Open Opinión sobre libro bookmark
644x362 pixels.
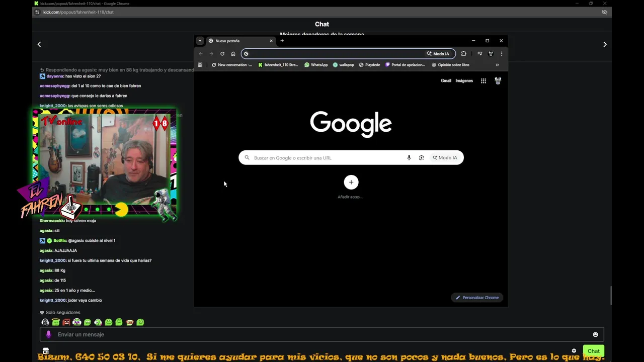tap(450, 65)
